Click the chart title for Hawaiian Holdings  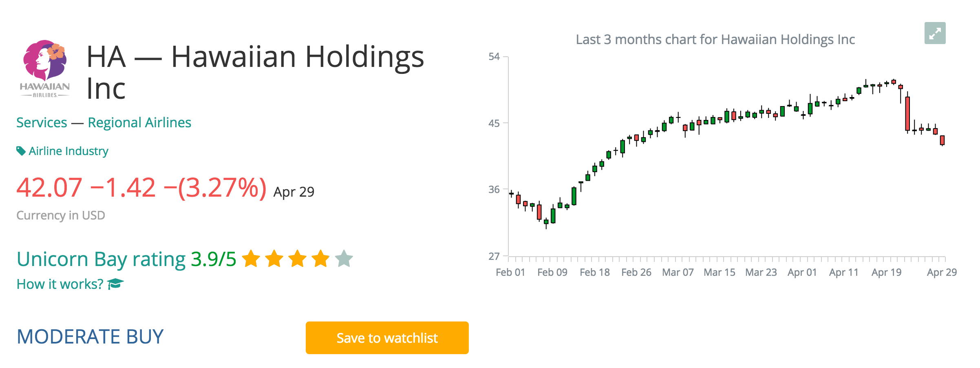[x=715, y=40]
